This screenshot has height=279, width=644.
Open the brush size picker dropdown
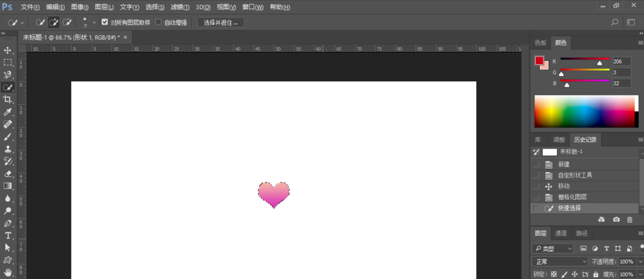point(95,22)
